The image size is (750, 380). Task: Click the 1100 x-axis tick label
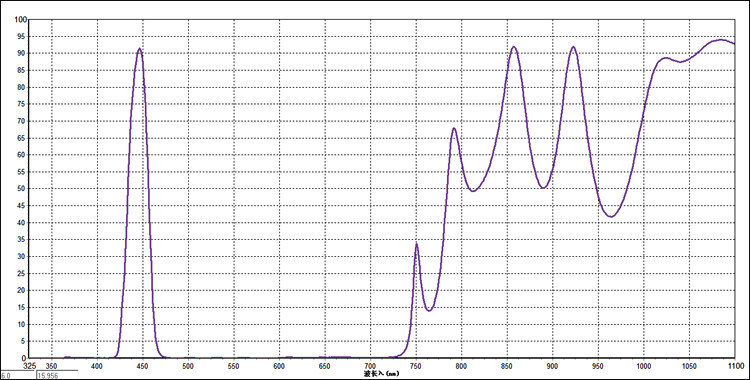click(734, 366)
